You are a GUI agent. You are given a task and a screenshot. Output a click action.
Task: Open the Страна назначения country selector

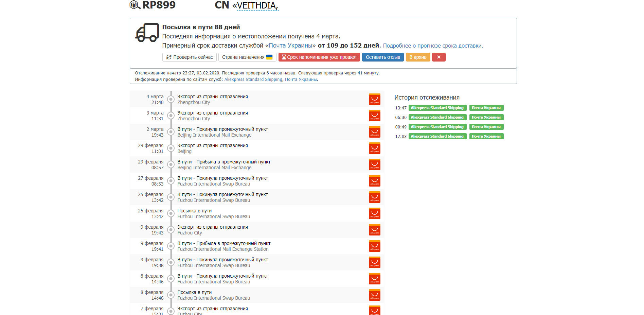coord(247,57)
